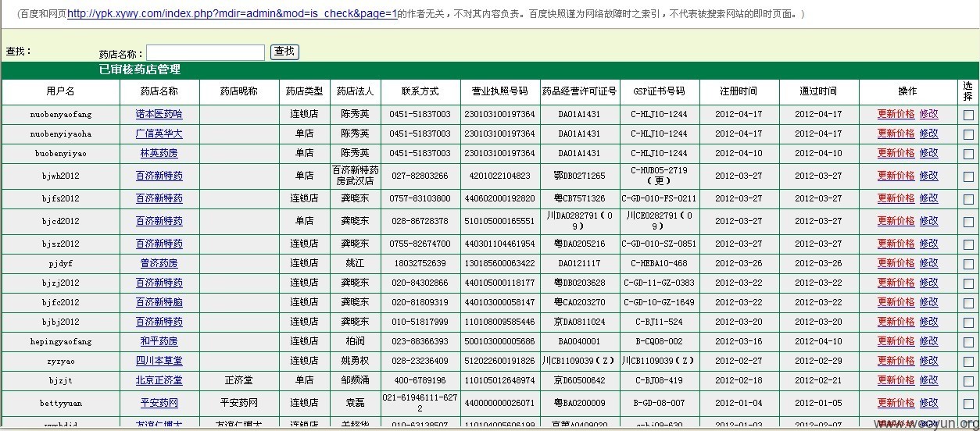
Task: Click the 通过时间 column header
Action: point(818,91)
